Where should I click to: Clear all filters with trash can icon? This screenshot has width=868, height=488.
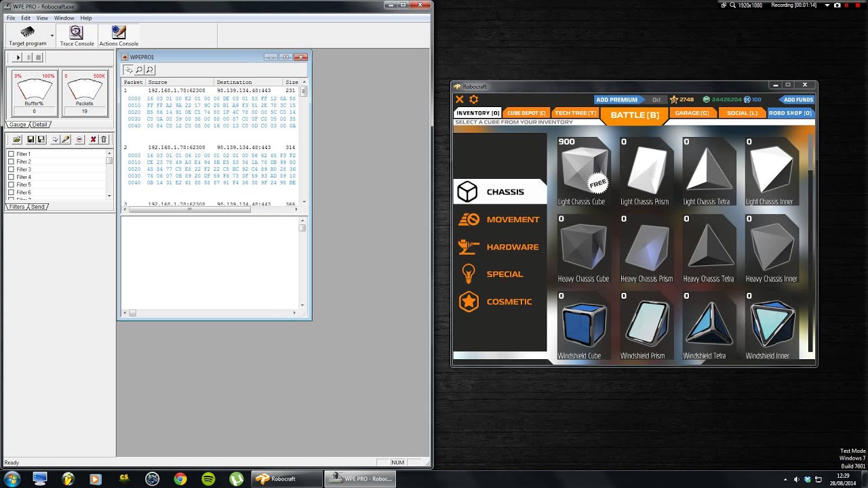tap(104, 139)
